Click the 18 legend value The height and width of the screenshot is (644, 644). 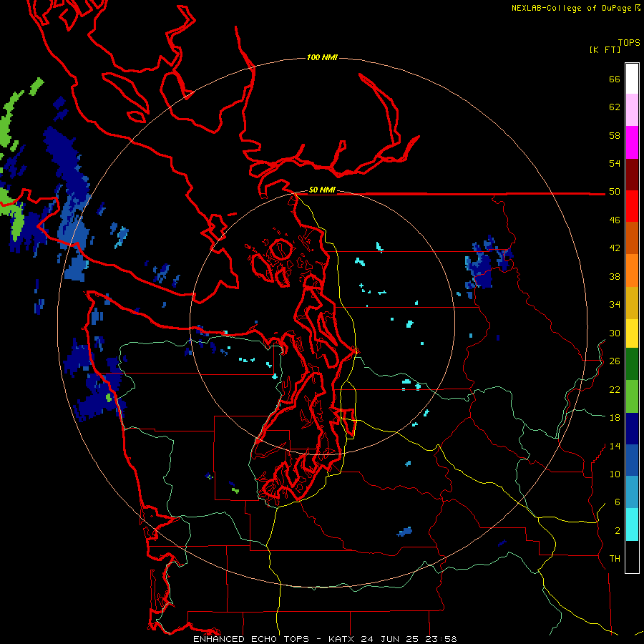pos(615,418)
